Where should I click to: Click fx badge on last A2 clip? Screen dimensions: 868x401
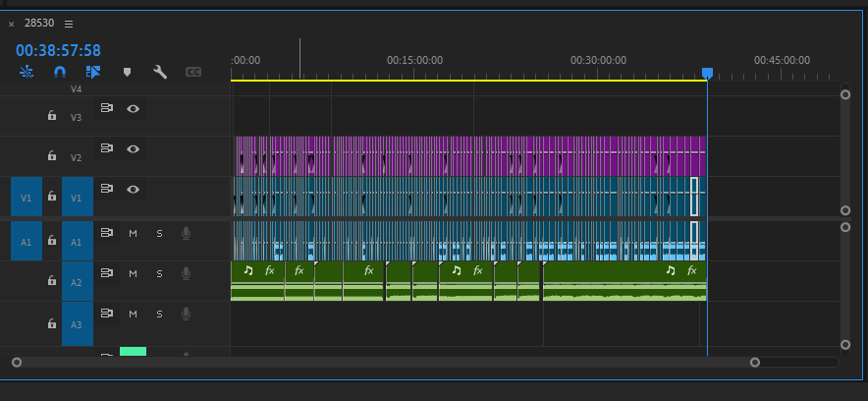[x=691, y=270]
